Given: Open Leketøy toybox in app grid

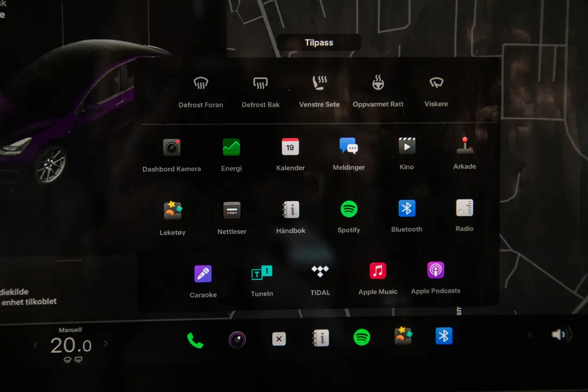Looking at the screenshot, I should tap(173, 218).
